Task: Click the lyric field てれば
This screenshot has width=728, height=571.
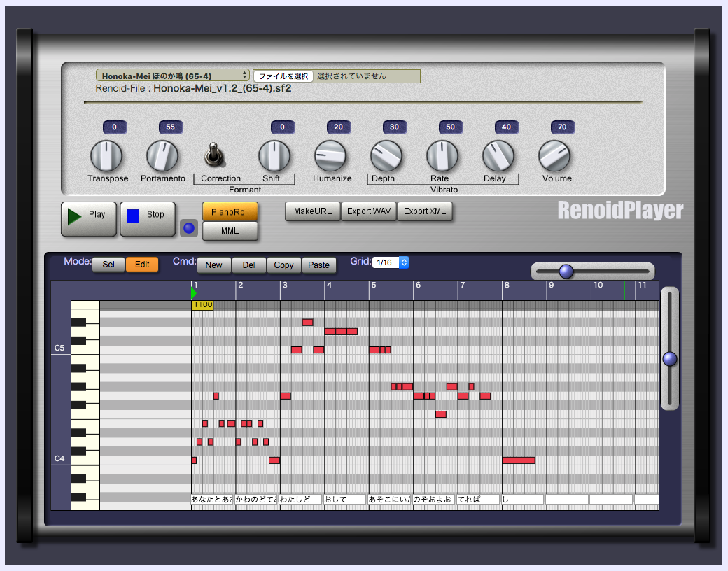Action: coord(478,500)
